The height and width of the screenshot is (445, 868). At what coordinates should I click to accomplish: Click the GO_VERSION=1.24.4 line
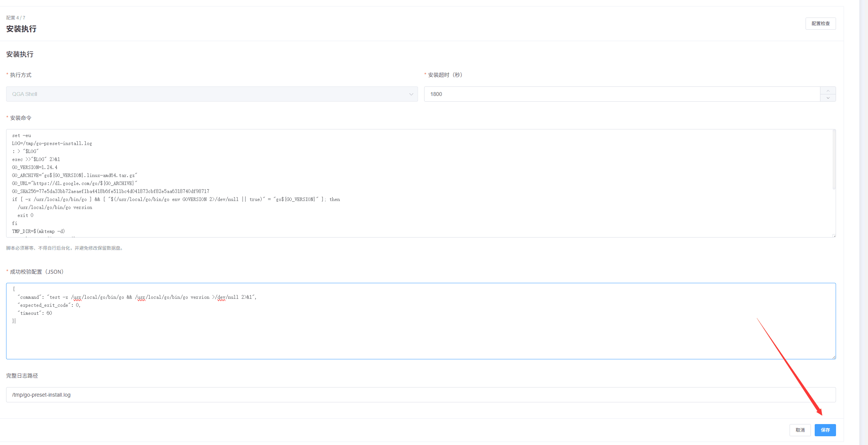click(35, 167)
